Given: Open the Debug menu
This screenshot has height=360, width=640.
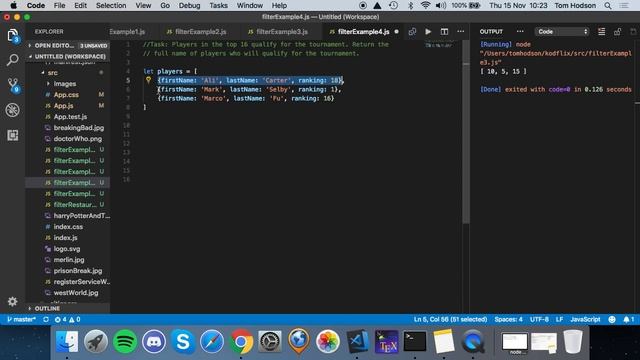Looking at the screenshot, I should (x=189, y=6).
